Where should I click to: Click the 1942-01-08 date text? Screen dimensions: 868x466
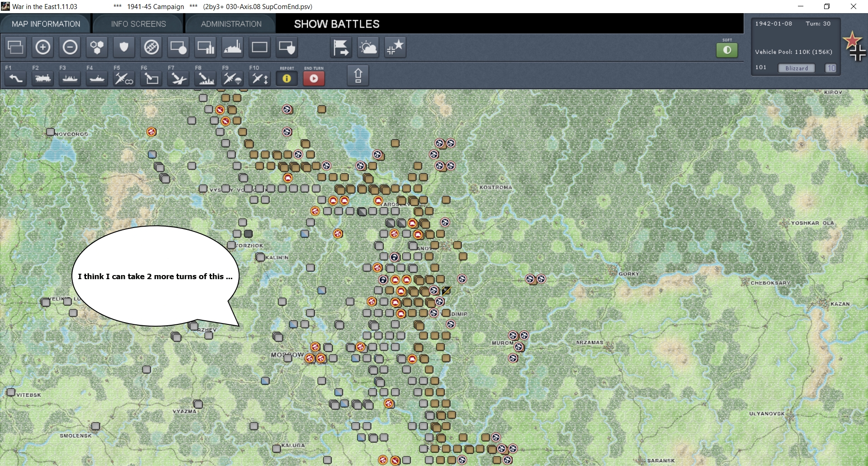pos(774,24)
